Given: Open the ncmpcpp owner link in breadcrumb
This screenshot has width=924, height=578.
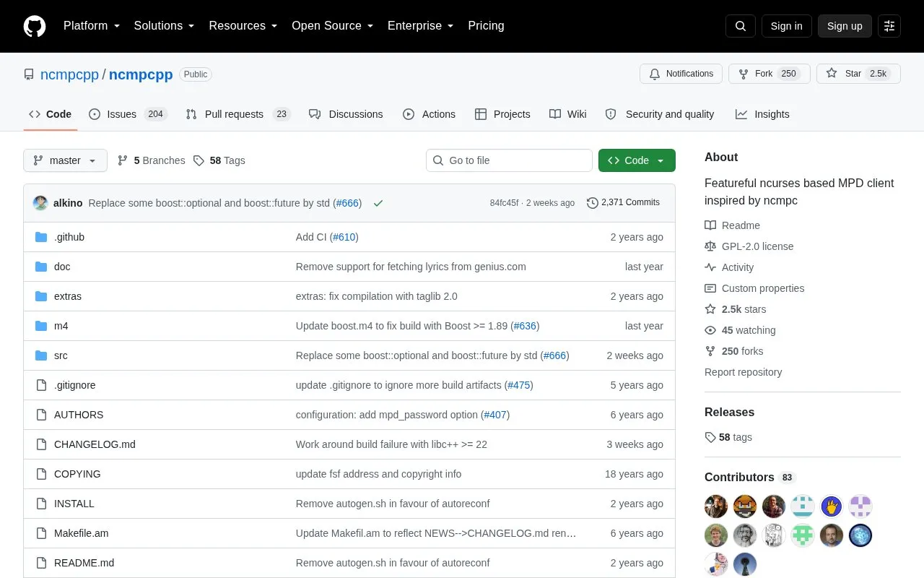Looking at the screenshot, I should [69, 74].
